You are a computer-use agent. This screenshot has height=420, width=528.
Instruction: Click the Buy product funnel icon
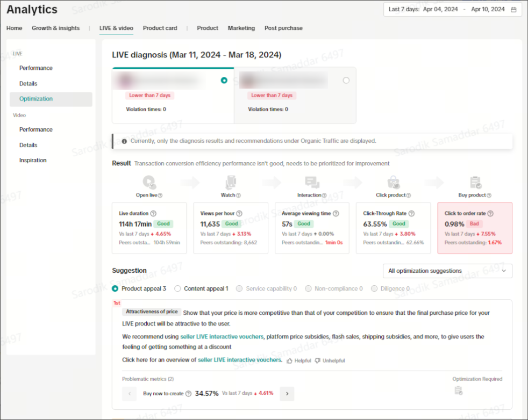coord(475,183)
